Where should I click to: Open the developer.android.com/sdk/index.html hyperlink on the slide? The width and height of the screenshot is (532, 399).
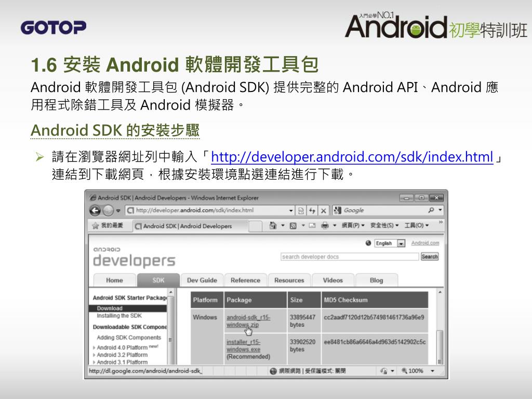pos(352,157)
